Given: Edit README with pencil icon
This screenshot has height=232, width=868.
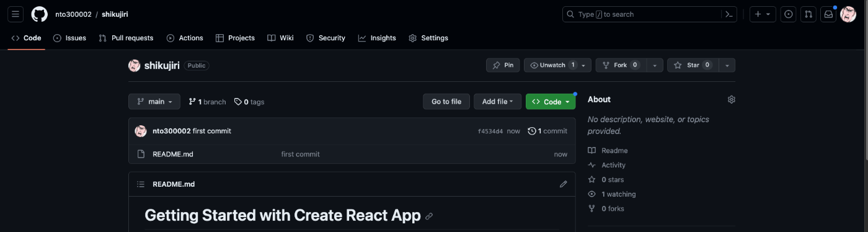Looking at the screenshot, I should (564, 184).
